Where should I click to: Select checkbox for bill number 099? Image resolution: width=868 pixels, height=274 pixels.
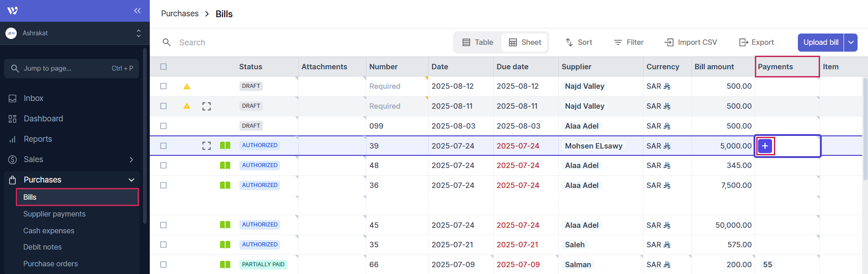(x=163, y=126)
